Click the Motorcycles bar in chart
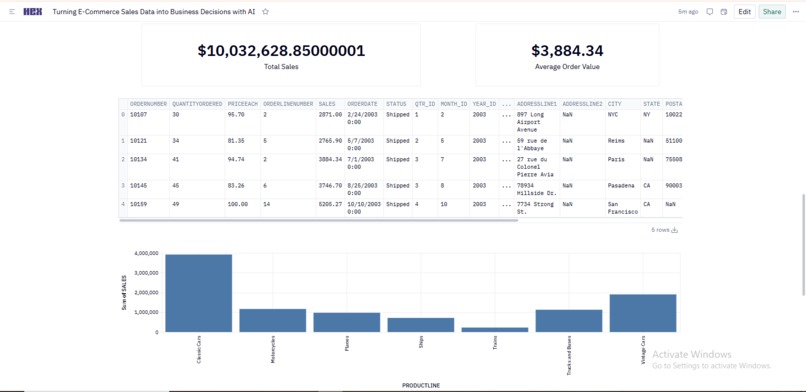 [x=272, y=320]
